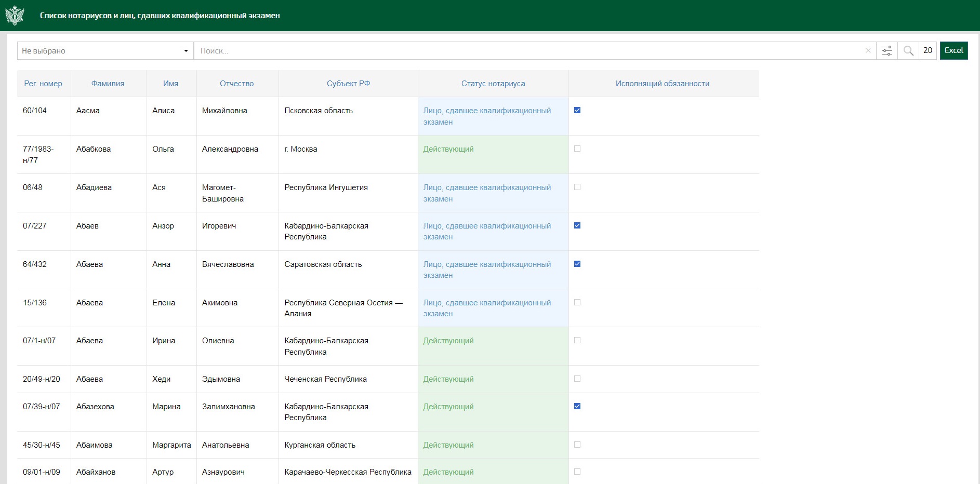
Task: Uncheck acting-duties checkbox for Абазехова Марина
Action: tap(577, 406)
